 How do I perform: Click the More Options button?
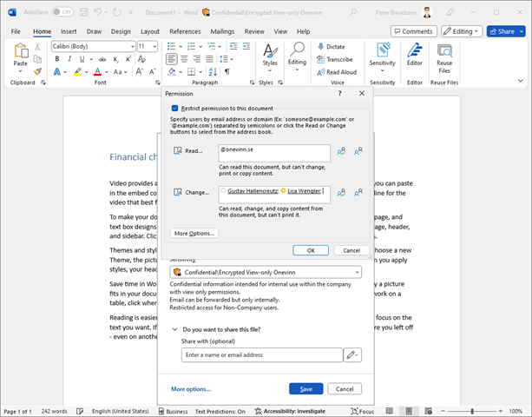pos(194,233)
